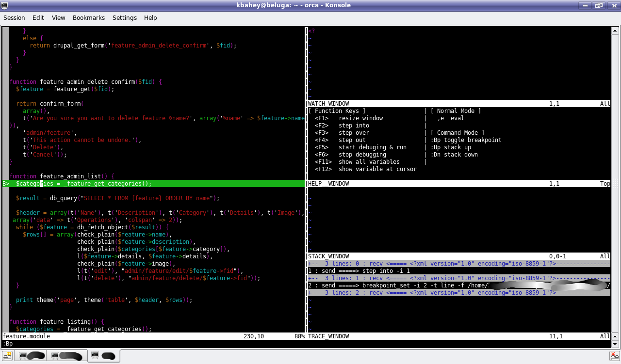Viewport: 621px width, 364px height.
Task: Click the STACK_WINDOW status line
Action: click(459, 256)
